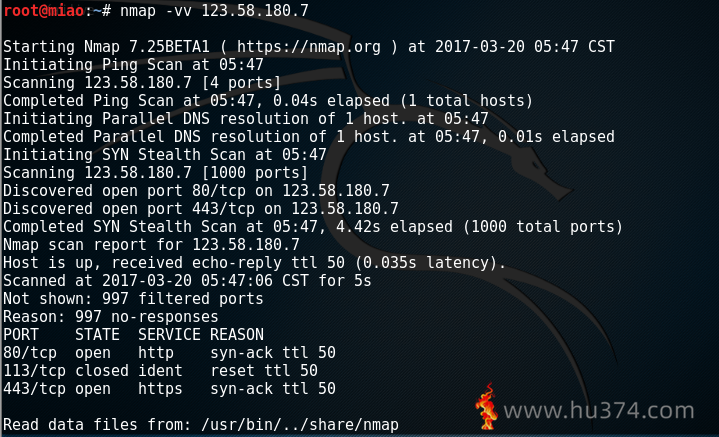Click 'Initiating SYN Stealth Scan' line
The width and height of the screenshot is (719, 437).
pos(165,155)
